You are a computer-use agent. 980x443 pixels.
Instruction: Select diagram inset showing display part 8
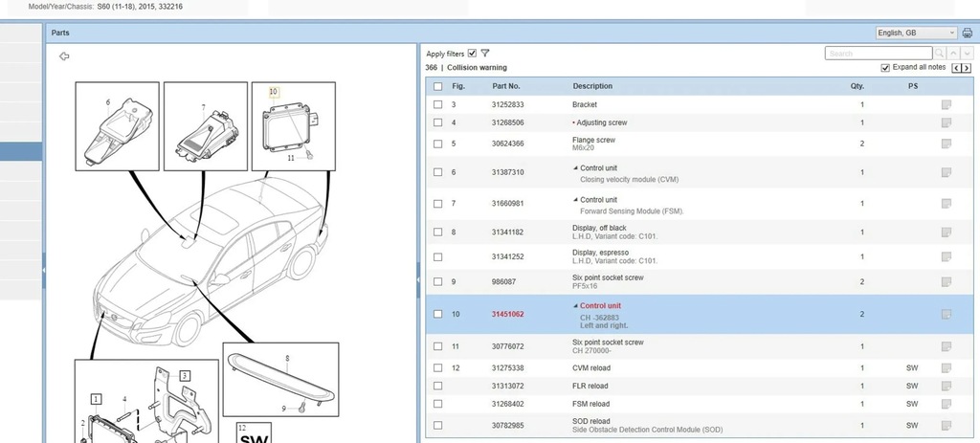tap(280, 380)
